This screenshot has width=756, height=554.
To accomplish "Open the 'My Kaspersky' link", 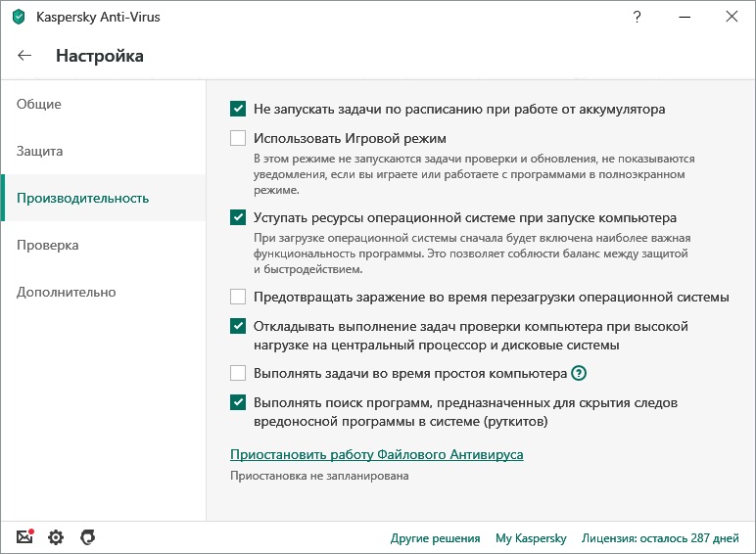I will [531, 537].
